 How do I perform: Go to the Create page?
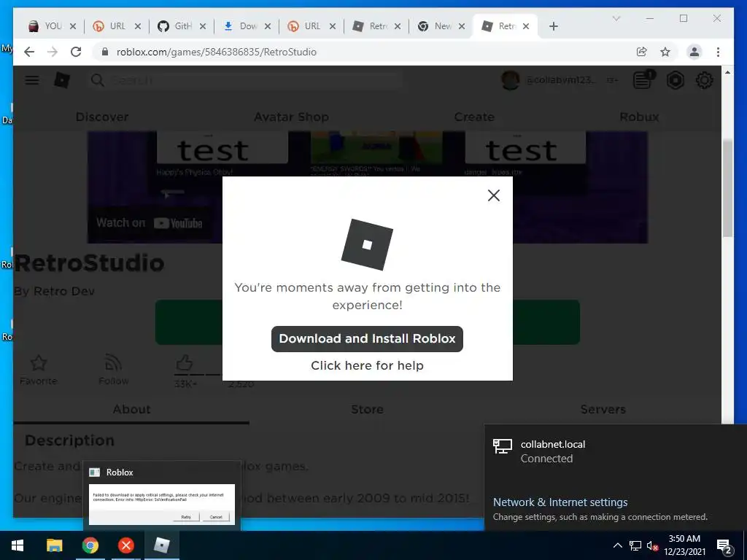click(474, 117)
